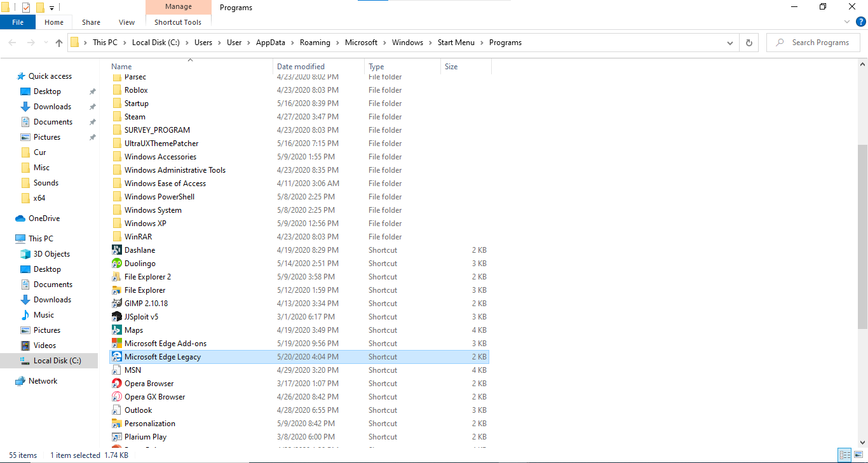Navigate back with the back arrow
Viewport: 868px width, 463px height.
click(12, 43)
